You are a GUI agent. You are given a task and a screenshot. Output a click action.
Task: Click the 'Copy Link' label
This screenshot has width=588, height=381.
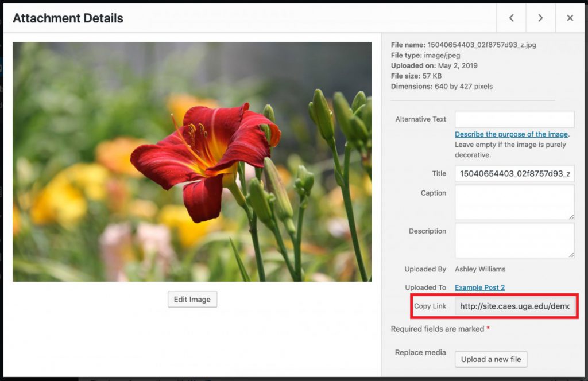coord(430,306)
